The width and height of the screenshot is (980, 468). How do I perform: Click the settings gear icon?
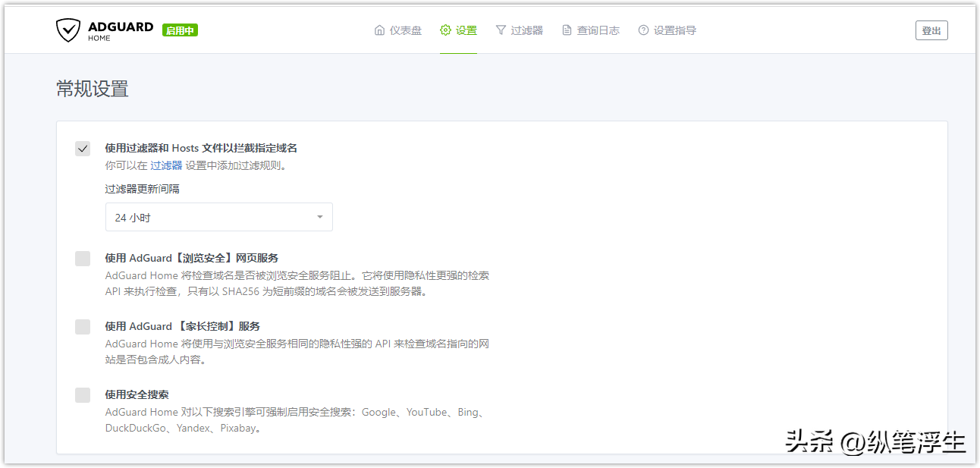pyautogui.click(x=445, y=30)
